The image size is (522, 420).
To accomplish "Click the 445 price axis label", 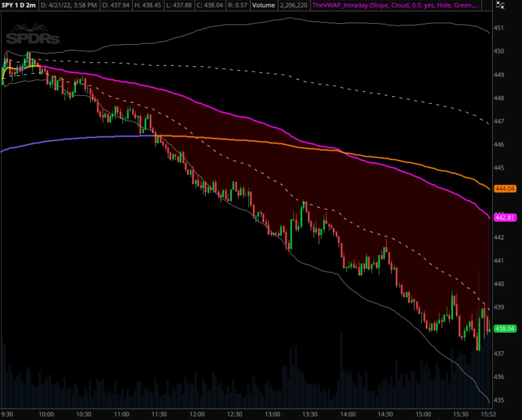I will (x=499, y=168).
